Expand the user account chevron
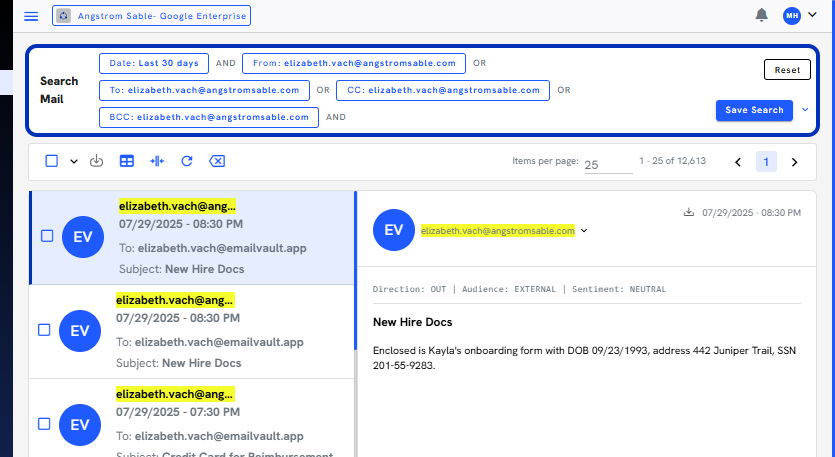The width and height of the screenshot is (835, 457). [812, 15]
